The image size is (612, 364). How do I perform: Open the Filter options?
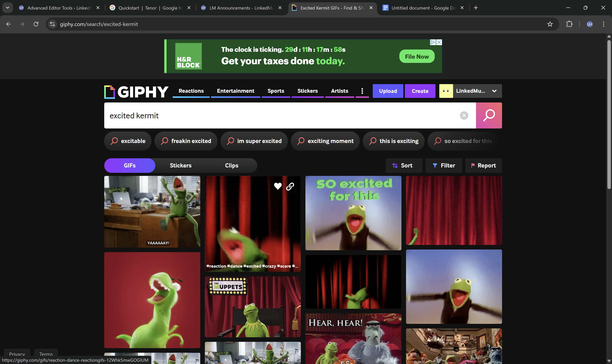(x=444, y=166)
